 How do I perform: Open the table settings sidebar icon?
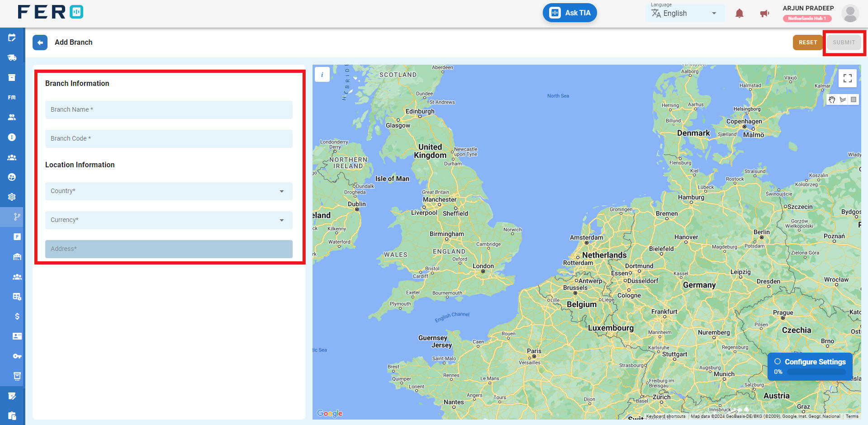[17, 297]
